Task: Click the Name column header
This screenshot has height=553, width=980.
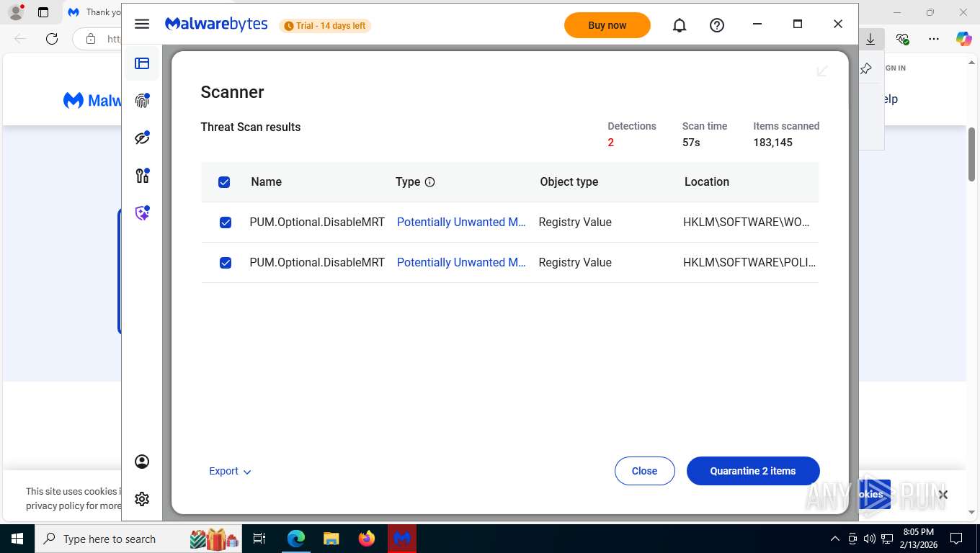Action: point(266,181)
